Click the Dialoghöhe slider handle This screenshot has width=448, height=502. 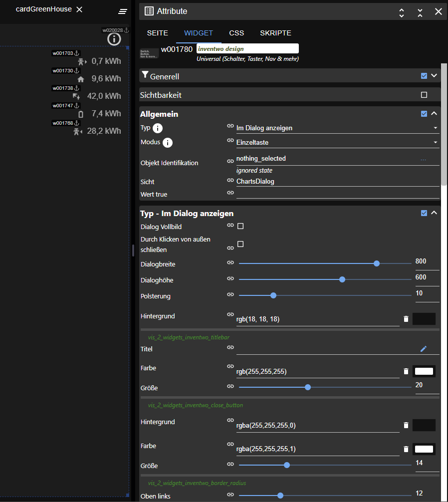point(342,279)
